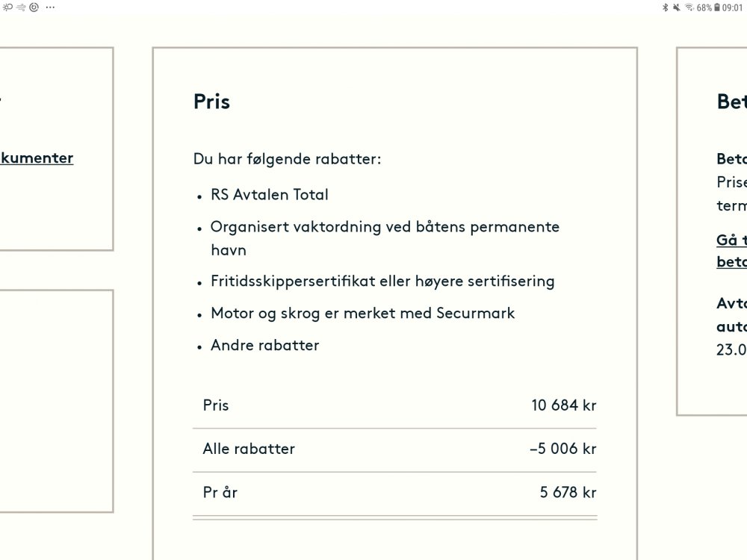
Task: Follow the underlined 'Gå t…' link
Action: [731, 240]
